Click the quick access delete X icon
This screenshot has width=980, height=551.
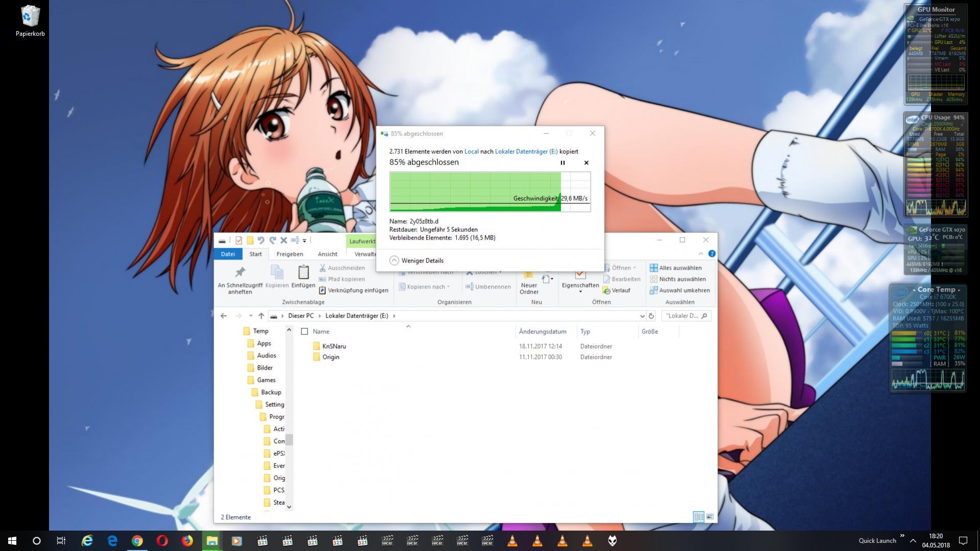(284, 240)
